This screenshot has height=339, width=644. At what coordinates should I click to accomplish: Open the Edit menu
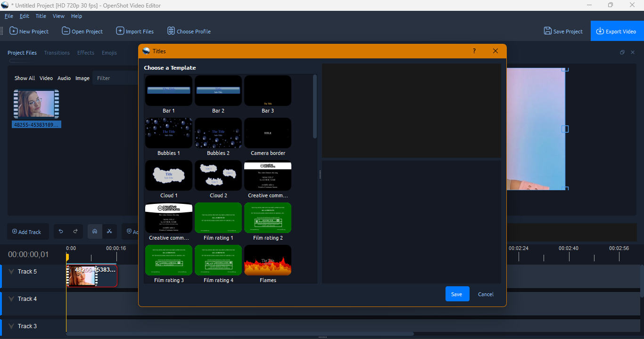pos(25,16)
